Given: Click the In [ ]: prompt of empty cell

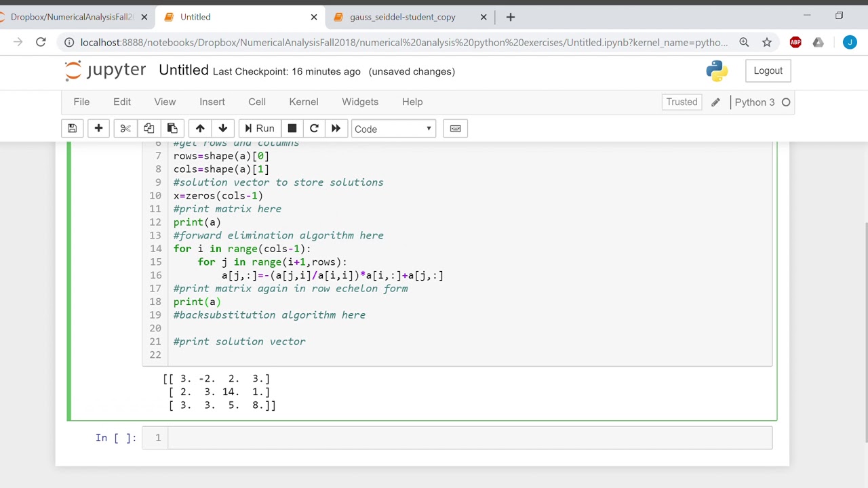Looking at the screenshot, I should point(116,438).
